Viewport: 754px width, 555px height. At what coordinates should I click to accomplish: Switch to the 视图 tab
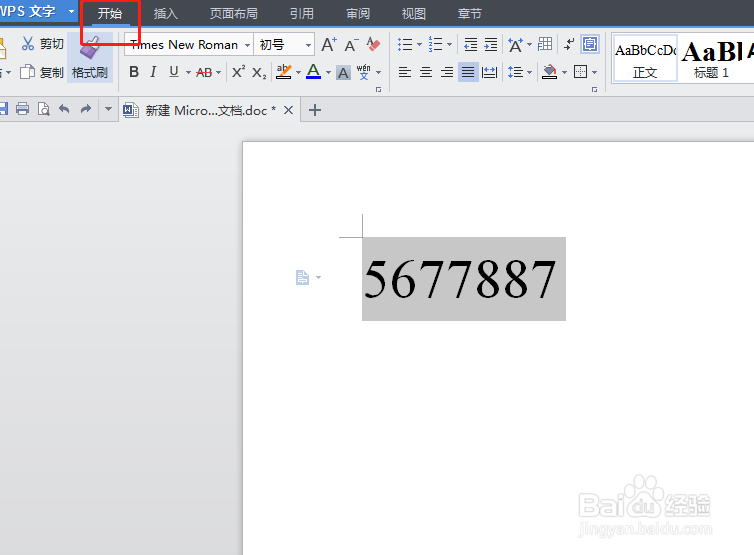tap(414, 13)
